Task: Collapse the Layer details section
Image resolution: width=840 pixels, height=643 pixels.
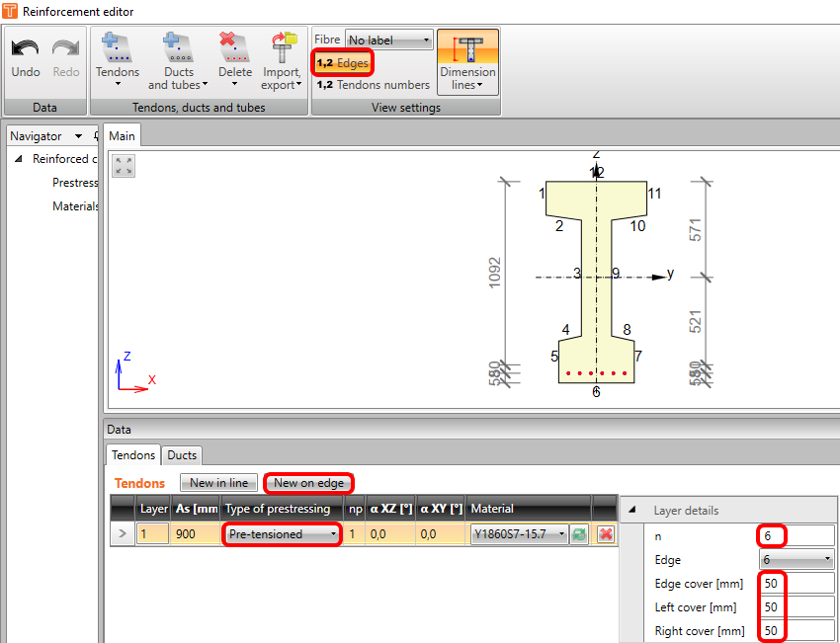Action: 632,511
